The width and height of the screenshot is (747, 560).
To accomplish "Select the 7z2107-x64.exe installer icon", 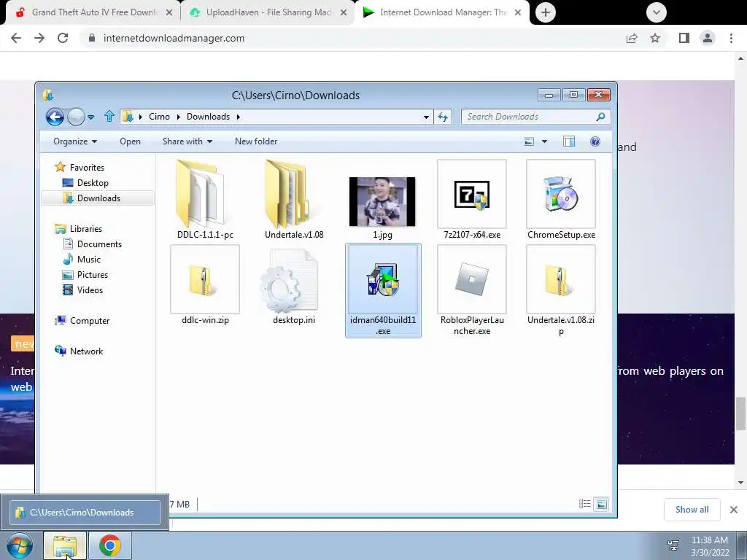I will (472, 194).
